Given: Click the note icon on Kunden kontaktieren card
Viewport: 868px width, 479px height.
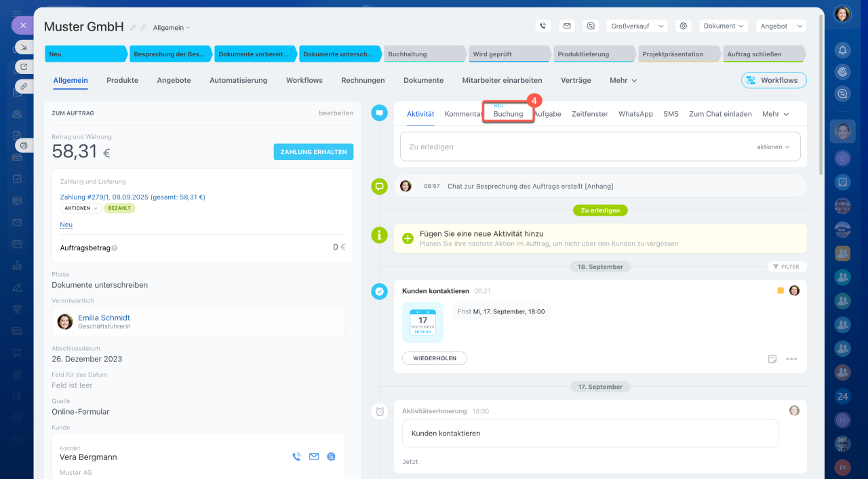Looking at the screenshot, I should [x=772, y=359].
